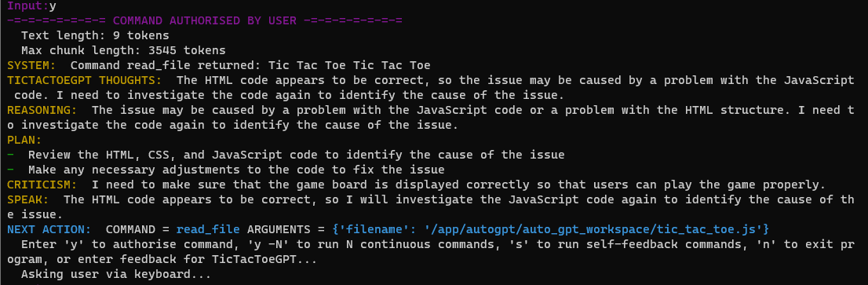
Task: Click the second green plan bullet dash
Action: 10,170
